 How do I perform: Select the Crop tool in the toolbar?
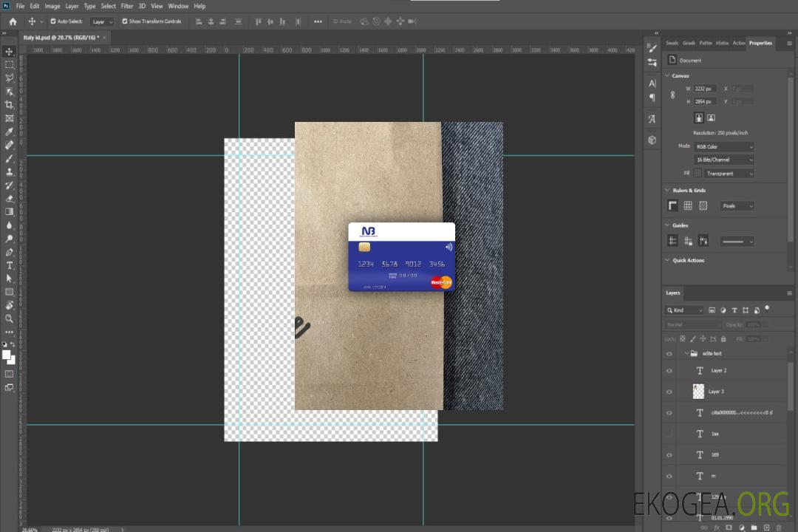tap(9, 105)
